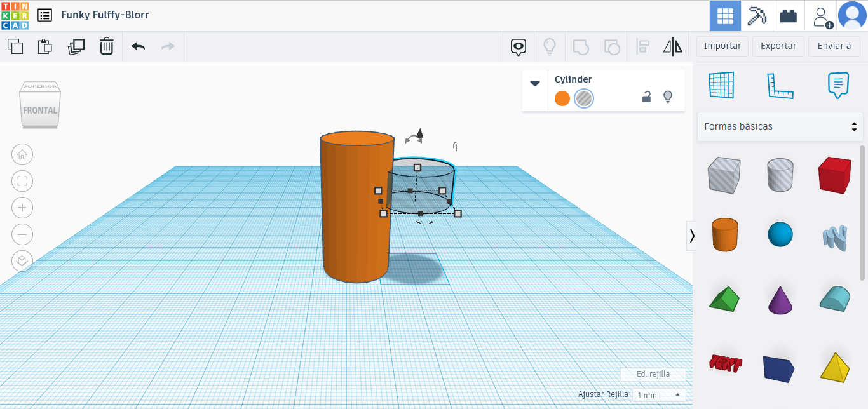The height and width of the screenshot is (409, 868).
Task: Go to home view
Action: pos(22,154)
